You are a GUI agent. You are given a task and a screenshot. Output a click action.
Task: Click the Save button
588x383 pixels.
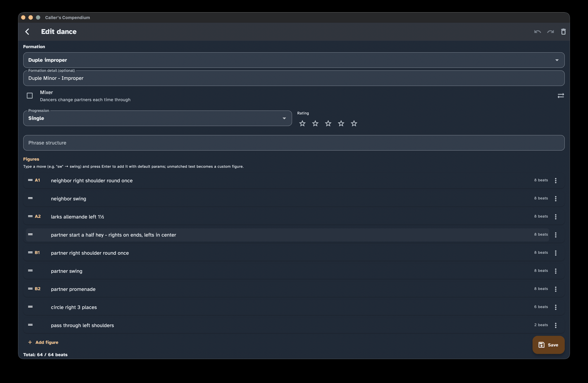click(x=548, y=345)
